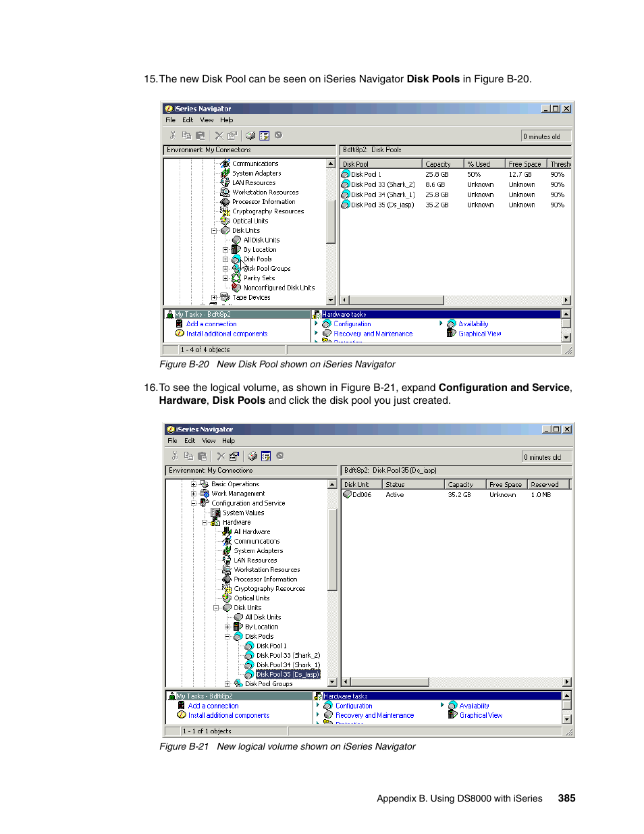Open the Help menu in the Figure B-20 window
This screenshot has width=644, height=834.
pyautogui.click(x=227, y=120)
